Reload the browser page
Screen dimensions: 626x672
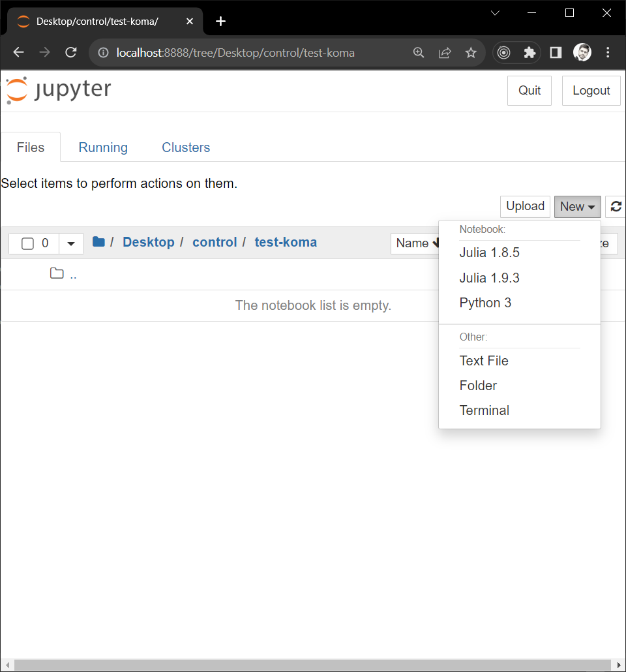pos(71,53)
